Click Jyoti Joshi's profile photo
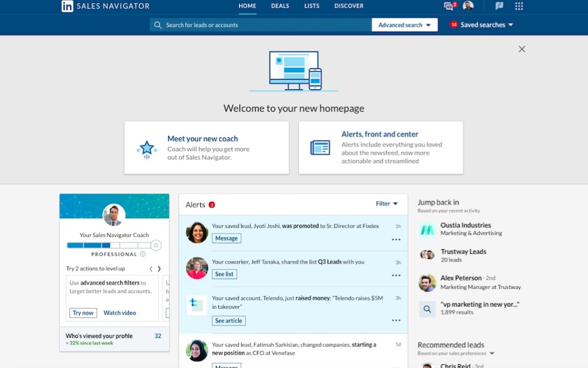 [x=197, y=232]
